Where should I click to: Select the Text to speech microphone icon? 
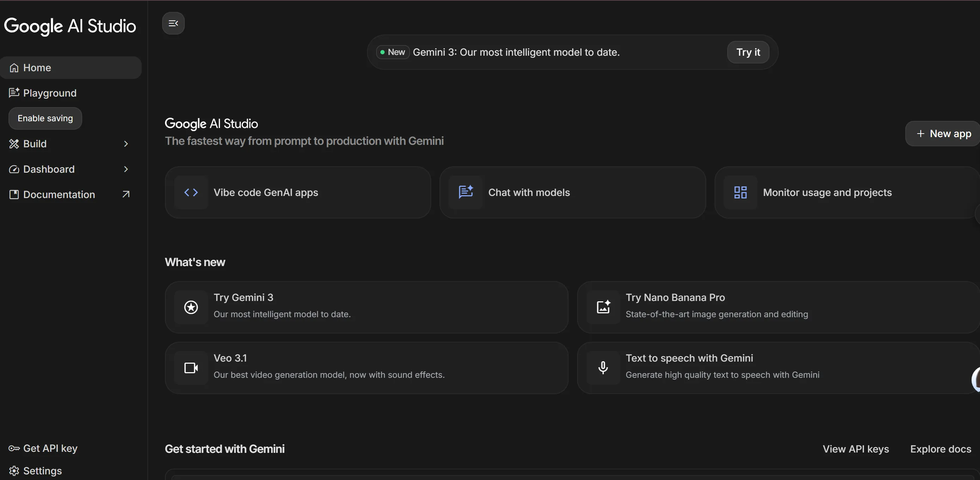click(603, 368)
